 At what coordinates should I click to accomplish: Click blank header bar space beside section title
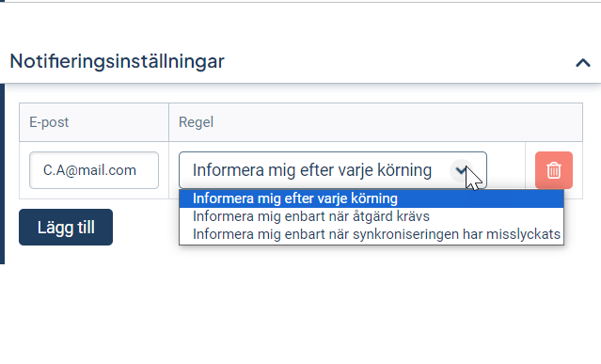point(399,61)
